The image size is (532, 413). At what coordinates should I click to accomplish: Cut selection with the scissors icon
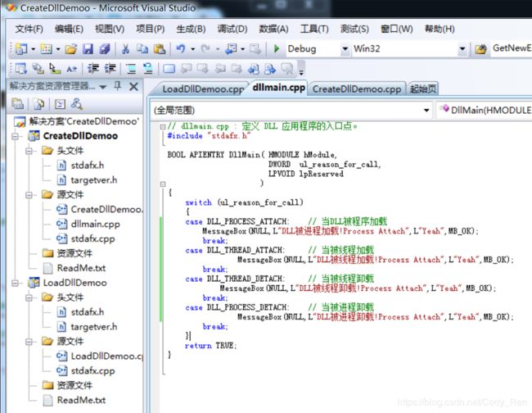[125, 49]
